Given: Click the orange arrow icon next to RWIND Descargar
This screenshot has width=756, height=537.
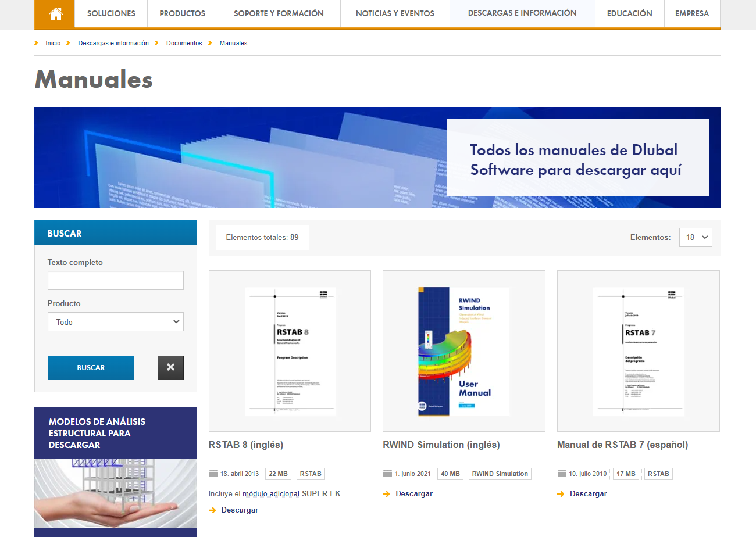Looking at the screenshot, I should click(386, 493).
